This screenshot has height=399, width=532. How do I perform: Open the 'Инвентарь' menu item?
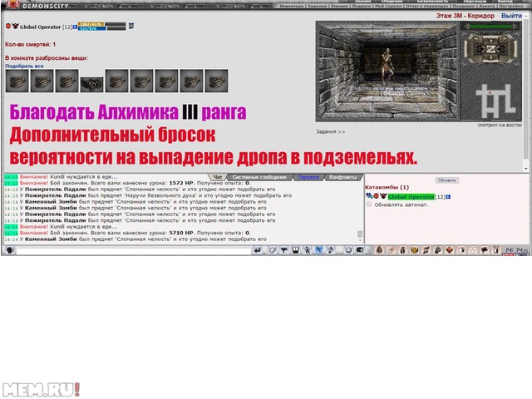coord(292,6)
